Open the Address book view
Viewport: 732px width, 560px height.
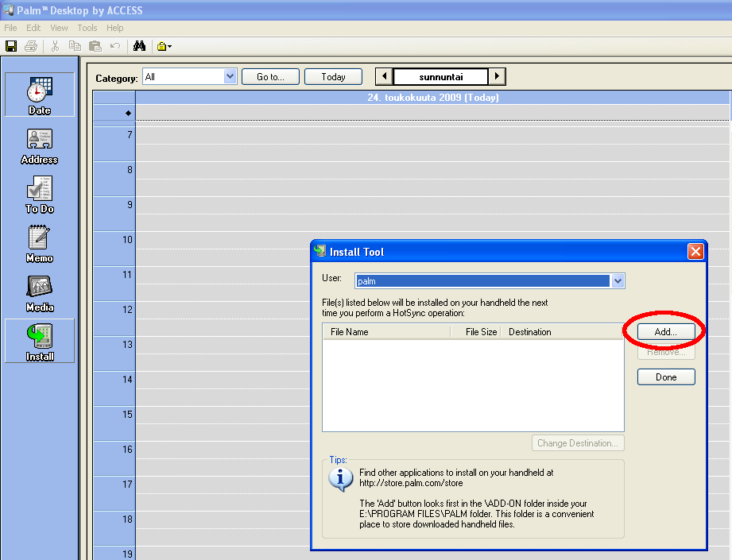point(40,146)
